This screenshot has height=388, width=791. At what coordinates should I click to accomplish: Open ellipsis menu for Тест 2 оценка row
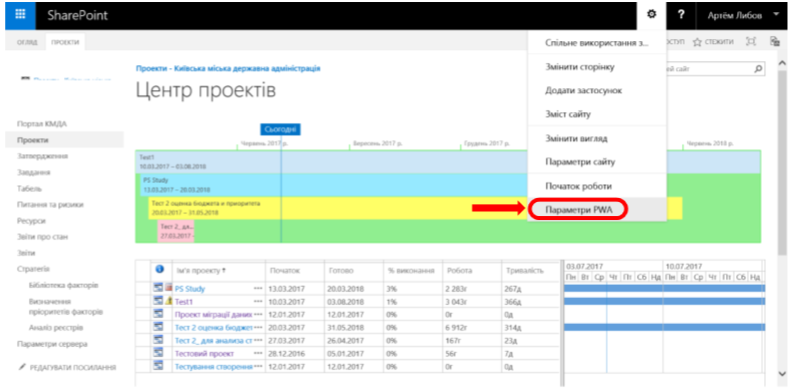point(258,327)
